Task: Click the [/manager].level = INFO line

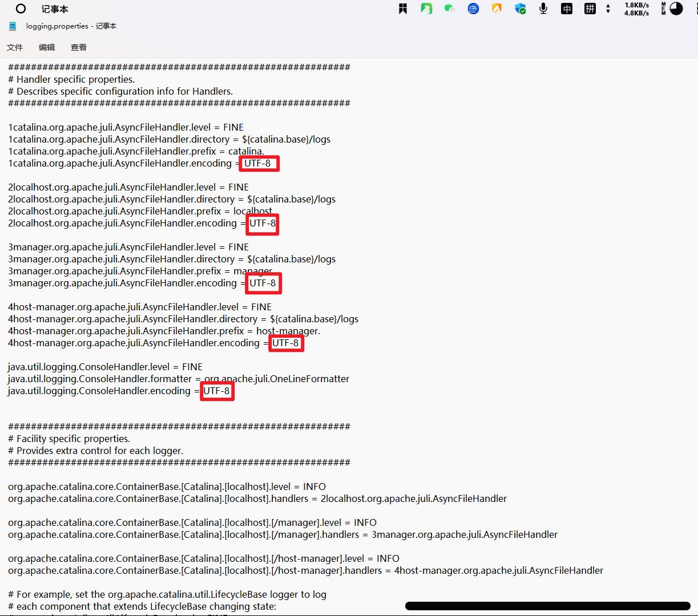Action: [192, 522]
